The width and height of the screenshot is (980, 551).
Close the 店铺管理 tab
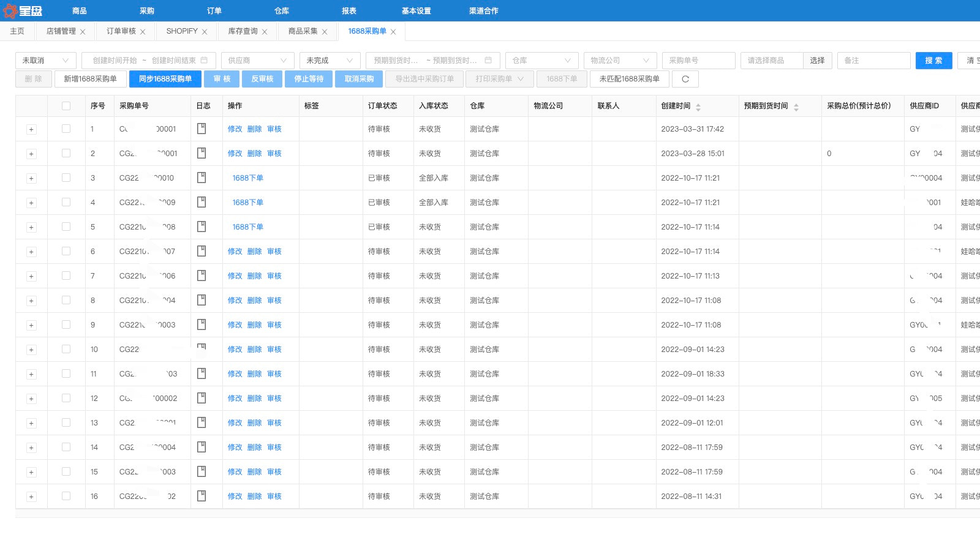tap(83, 32)
